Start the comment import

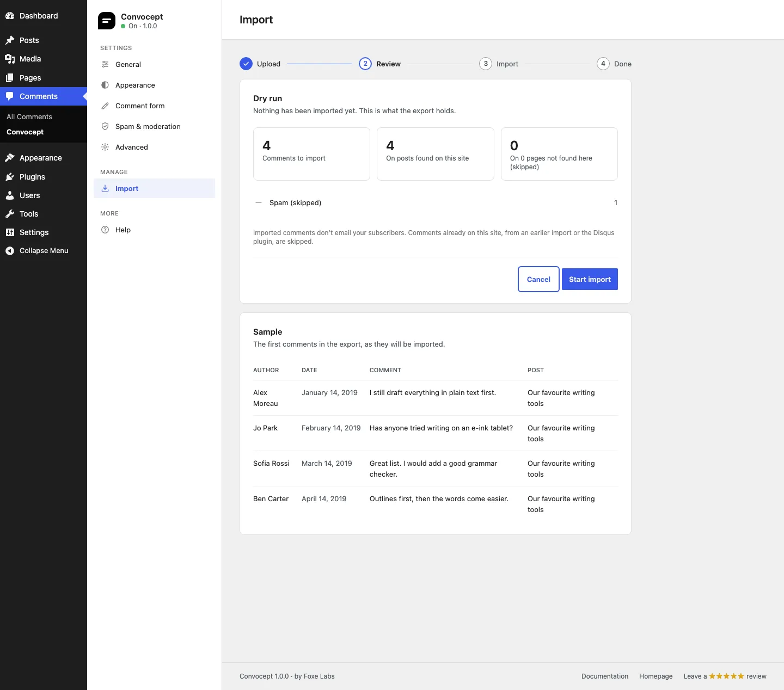[x=590, y=279]
